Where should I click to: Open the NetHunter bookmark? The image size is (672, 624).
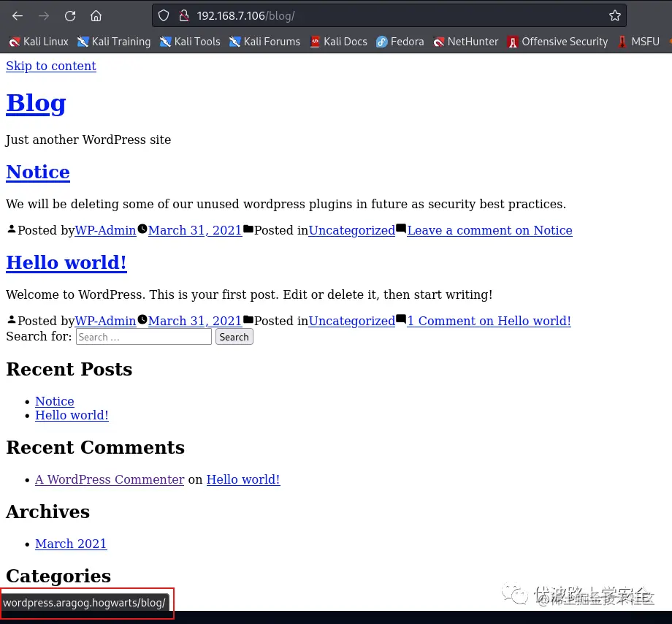coord(465,42)
